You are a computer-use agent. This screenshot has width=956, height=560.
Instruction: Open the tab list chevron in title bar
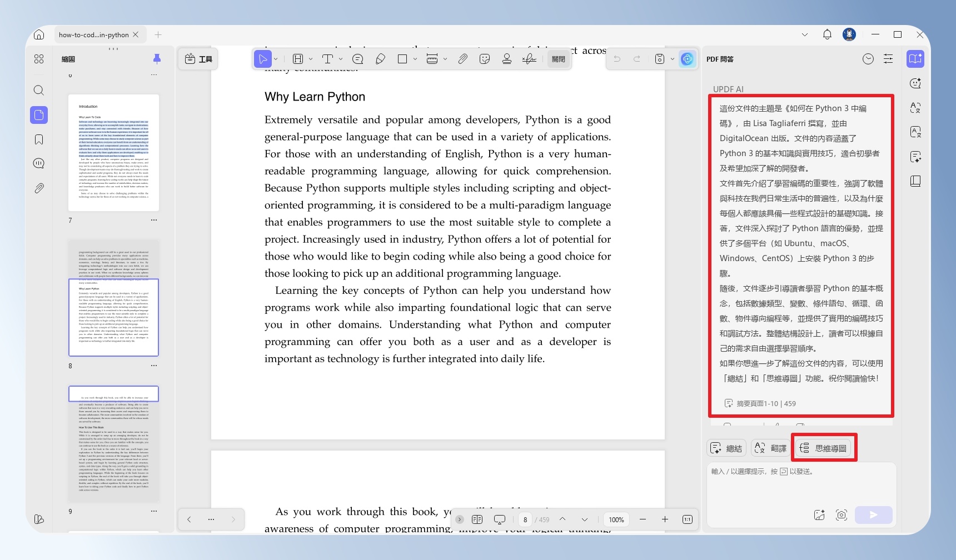[805, 34]
